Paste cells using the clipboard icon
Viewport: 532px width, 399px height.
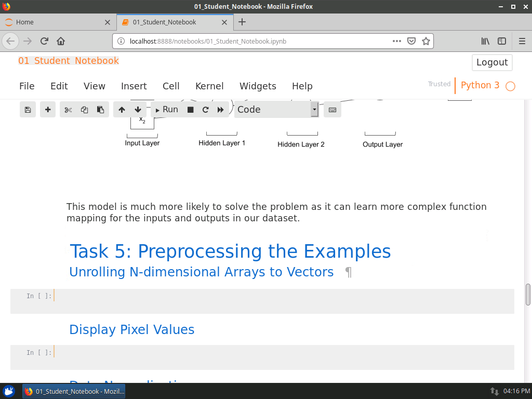[100, 110]
